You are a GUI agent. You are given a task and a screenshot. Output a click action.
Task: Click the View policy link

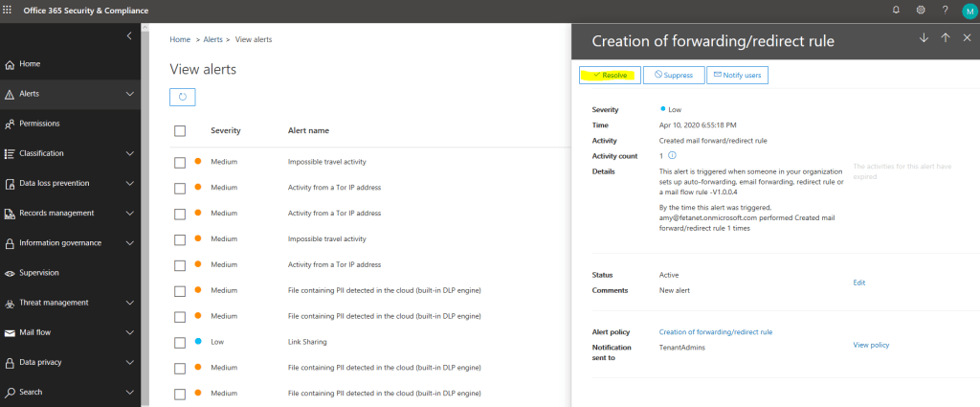[x=871, y=345]
